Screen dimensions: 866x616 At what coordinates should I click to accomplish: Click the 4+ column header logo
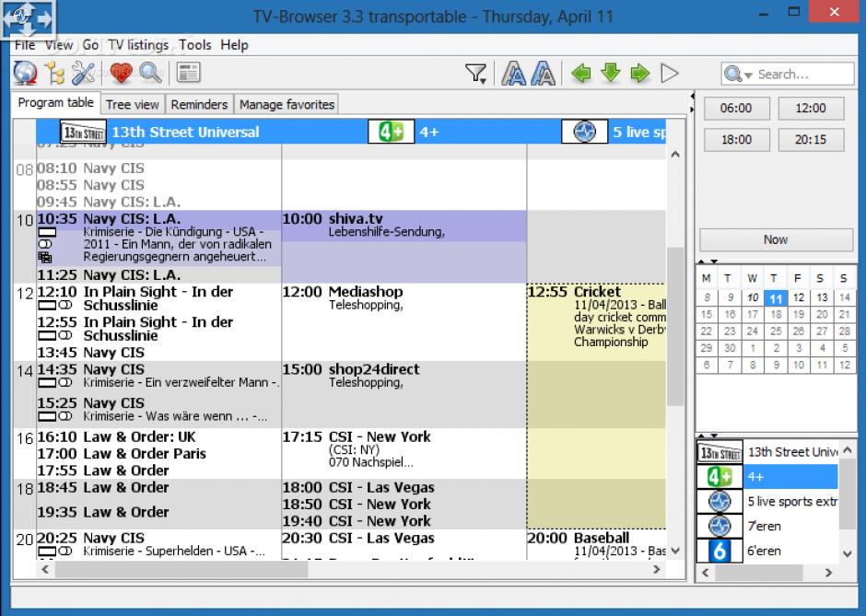pos(391,132)
